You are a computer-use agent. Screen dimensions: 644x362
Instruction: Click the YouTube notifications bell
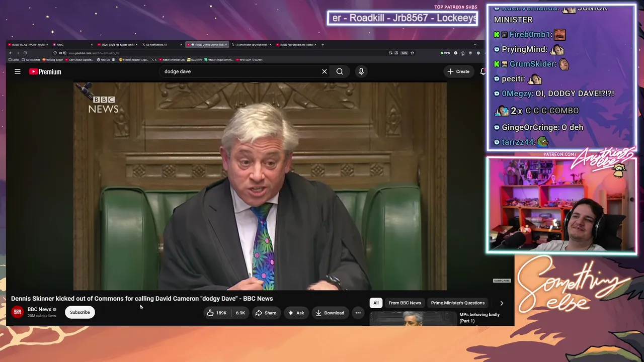pyautogui.click(x=483, y=71)
